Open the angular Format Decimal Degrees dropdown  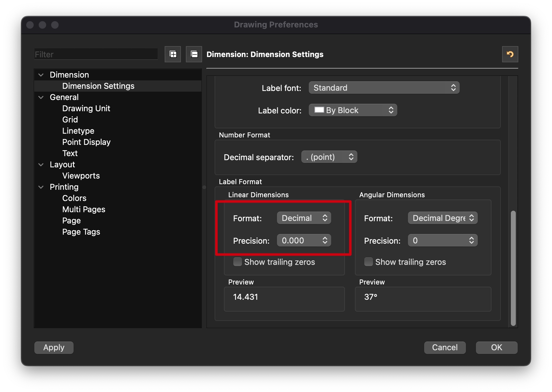tap(443, 218)
